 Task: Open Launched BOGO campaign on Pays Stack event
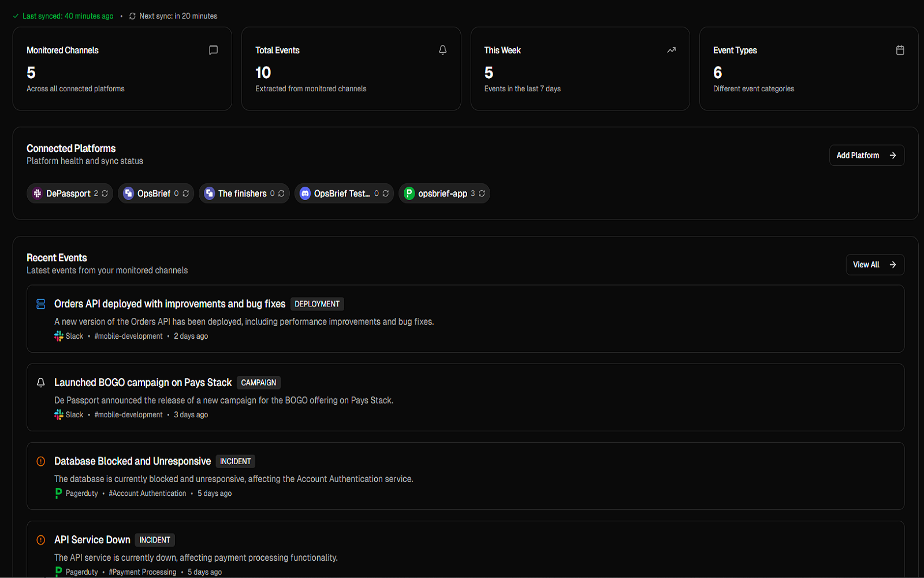click(143, 383)
